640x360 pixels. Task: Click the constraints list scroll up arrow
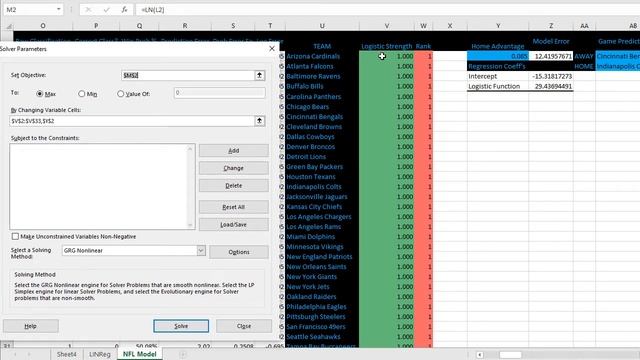pyautogui.click(x=190, y=149)
